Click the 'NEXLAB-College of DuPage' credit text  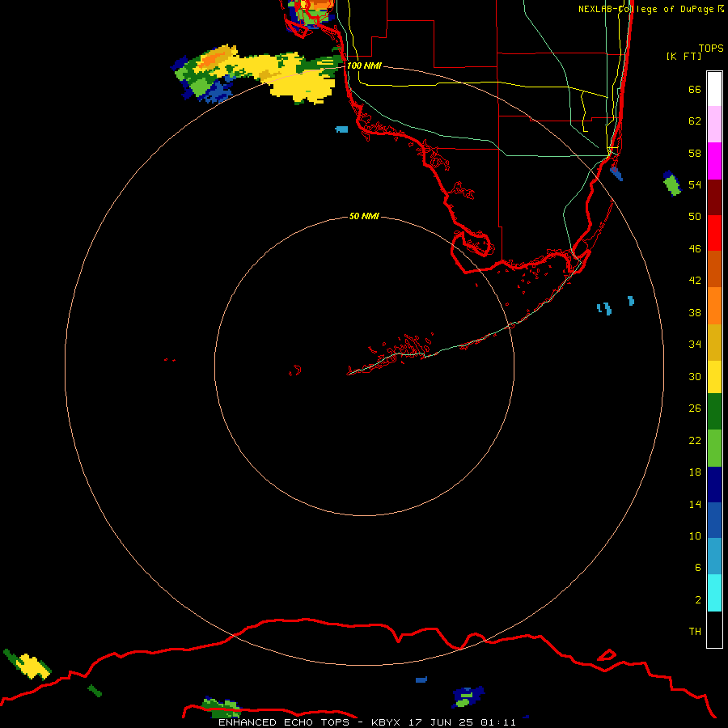pos(646,9)
